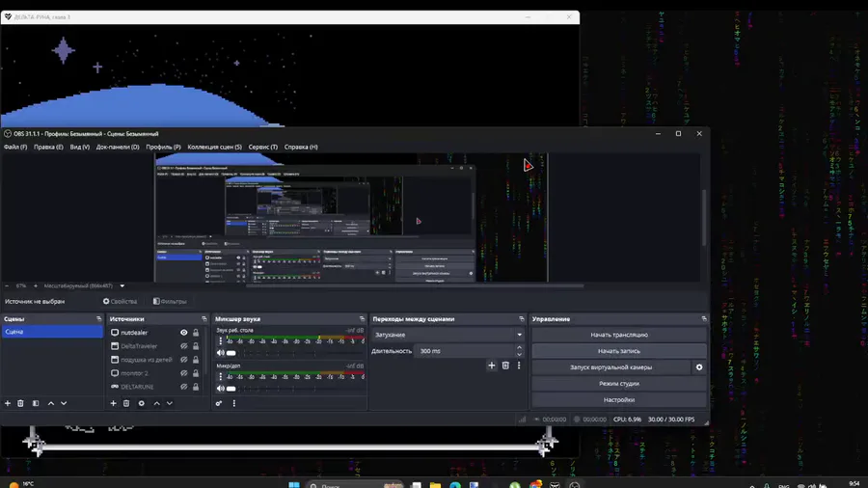Undock the Sources panel
Image resolution: width=868 pixels, height=488 pixels.
[x=204, y=318]
